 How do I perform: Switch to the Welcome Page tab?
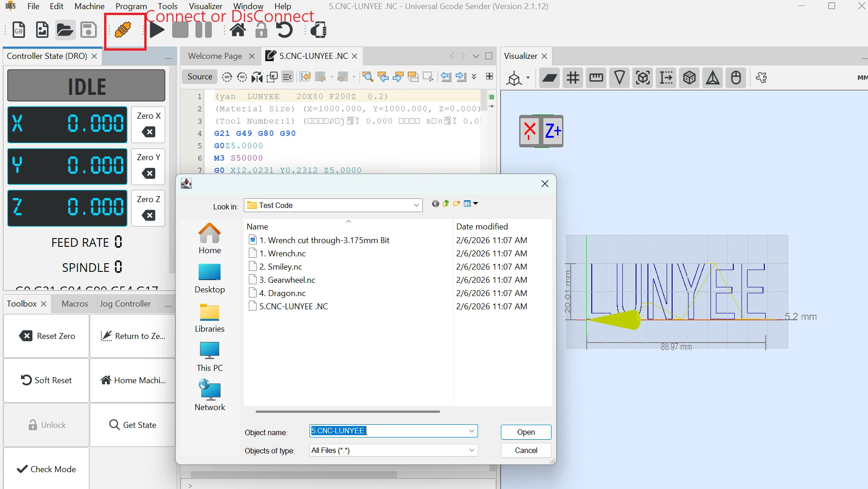[215, 56]
